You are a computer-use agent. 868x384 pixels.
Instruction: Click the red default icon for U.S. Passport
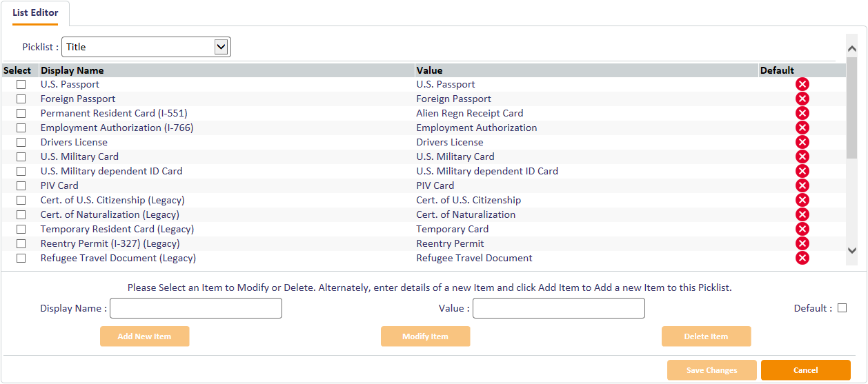802,84
